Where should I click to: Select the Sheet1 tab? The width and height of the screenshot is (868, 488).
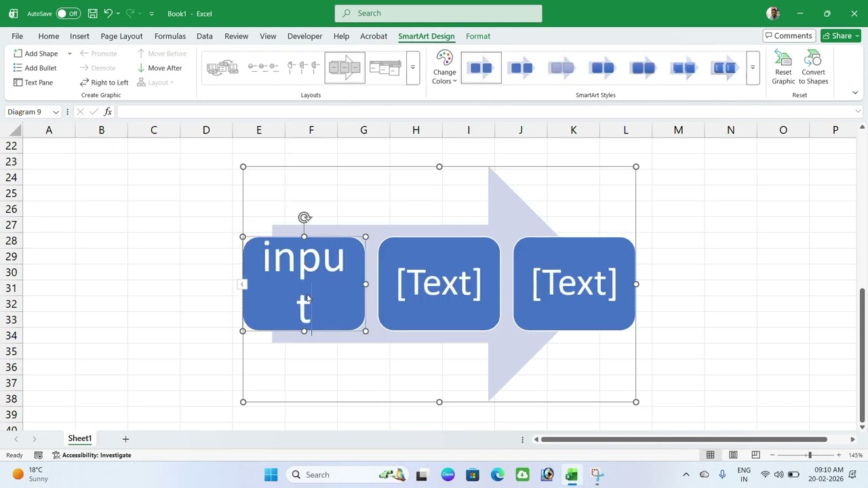point(79,439)
